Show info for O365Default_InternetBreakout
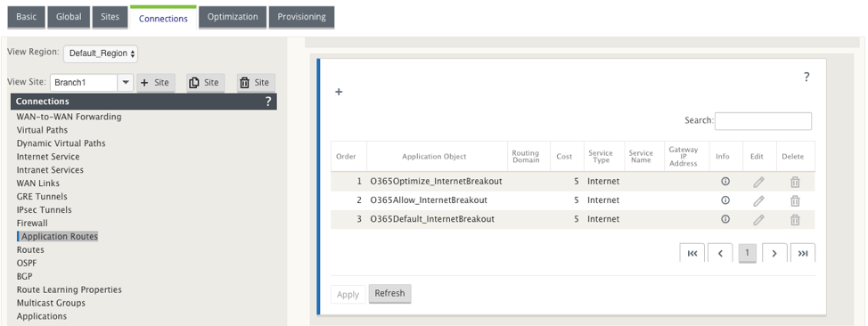The height and width of the screenshot is (326, 868). point(725,218)
